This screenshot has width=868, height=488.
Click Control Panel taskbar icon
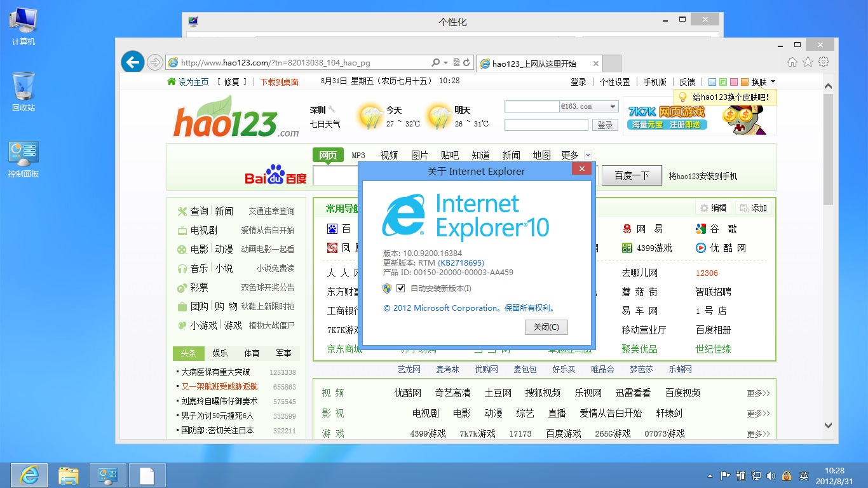108,475
